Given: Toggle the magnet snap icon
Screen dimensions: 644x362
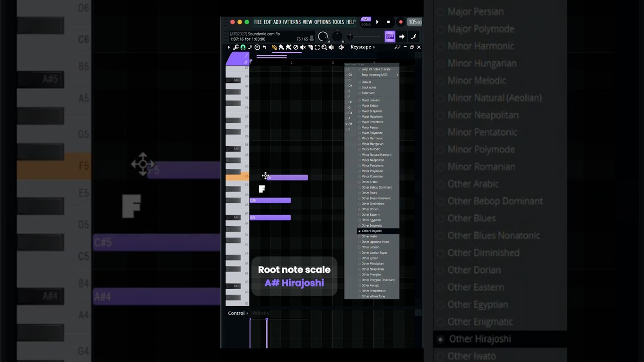Looking at the screenshot, I should point(243,47).
